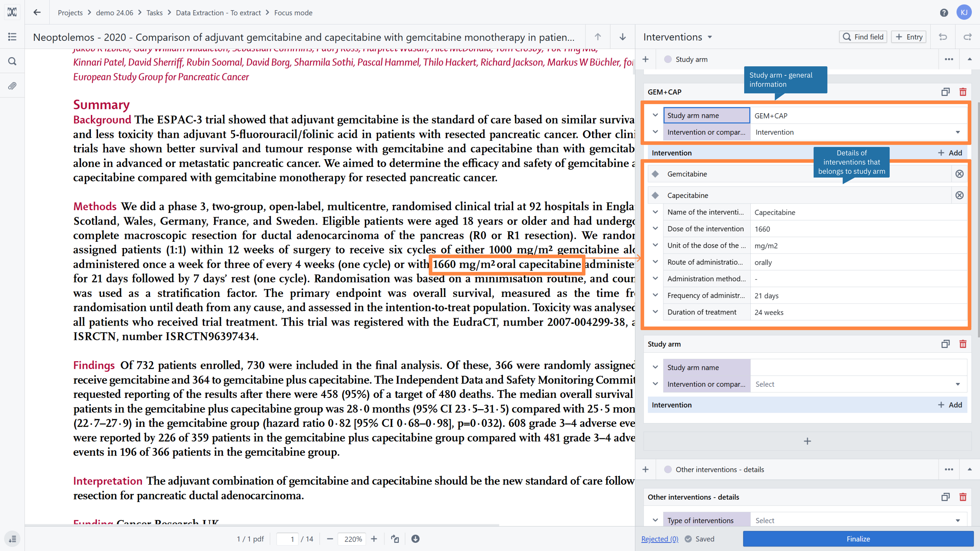Viewport: 980px width, 551px height.
Task: Expand the chevron beside Route of administration
Action: pos(655,262)
